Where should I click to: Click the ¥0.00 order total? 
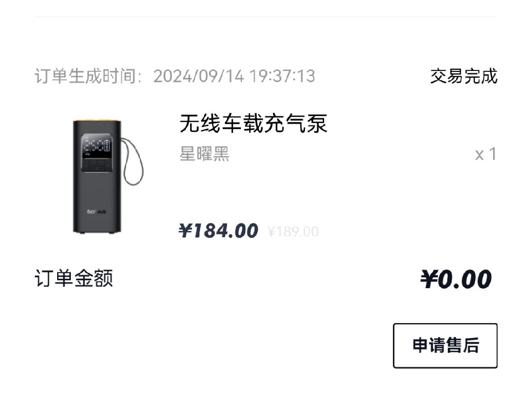coord(456,279)
